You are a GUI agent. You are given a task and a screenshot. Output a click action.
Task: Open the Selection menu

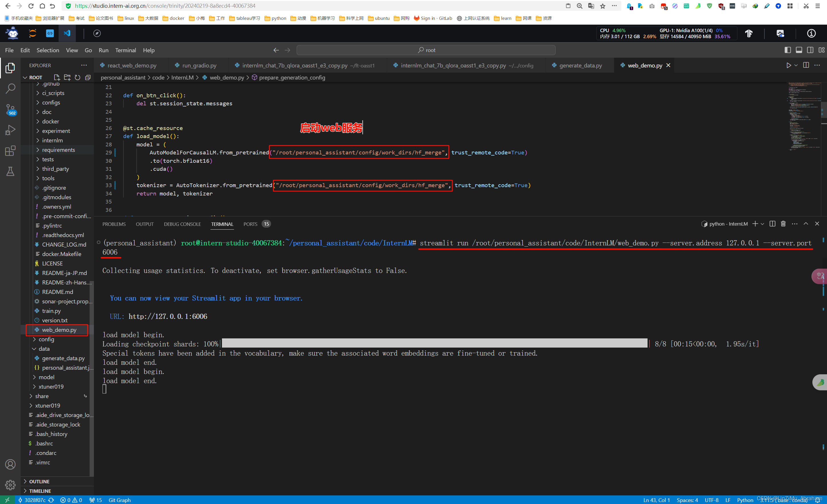(x=48, y=50)
